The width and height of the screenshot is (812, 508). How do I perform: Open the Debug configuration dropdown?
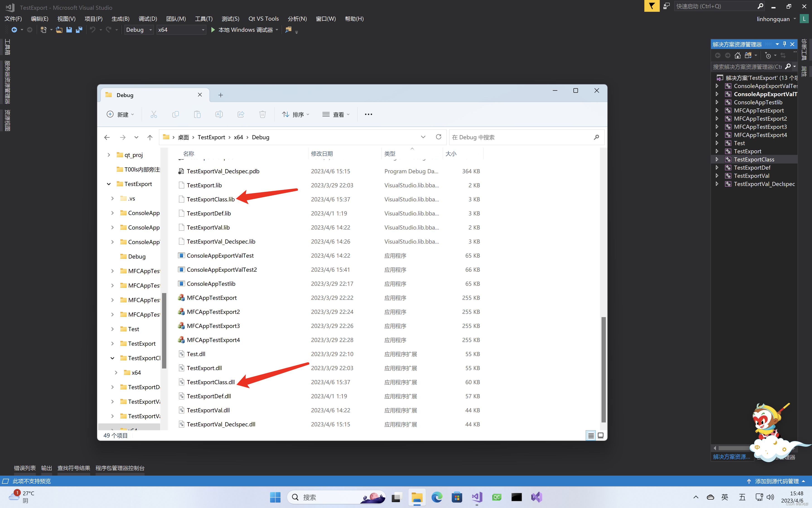(139, 29)
